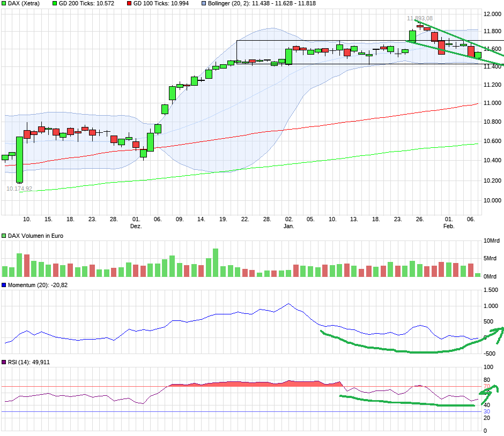The width and height of the screenshot is (504, 436).
Task: Click the high value label 11.893,08
Action: tap(420, 18)
